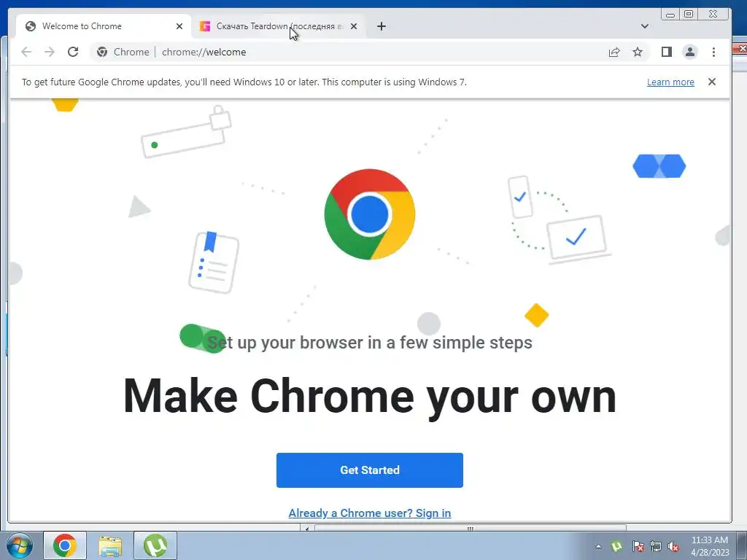Switch to the Скачать Teardown tab

click(x=279, y=26)
